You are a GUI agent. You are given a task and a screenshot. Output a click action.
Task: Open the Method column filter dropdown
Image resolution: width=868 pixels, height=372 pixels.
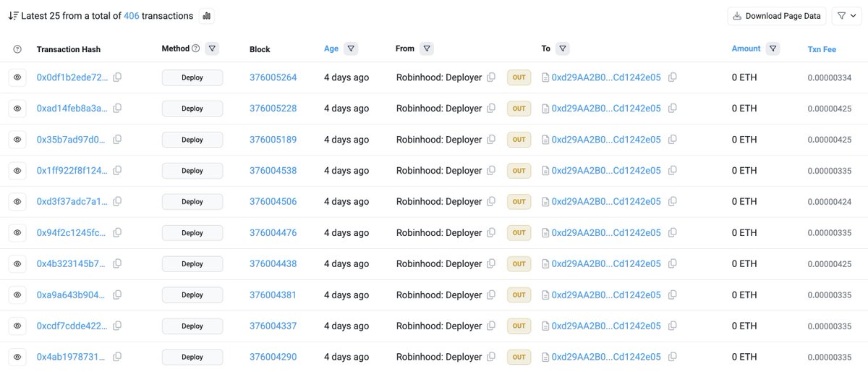pyautogui.click(x=212, y=48)
